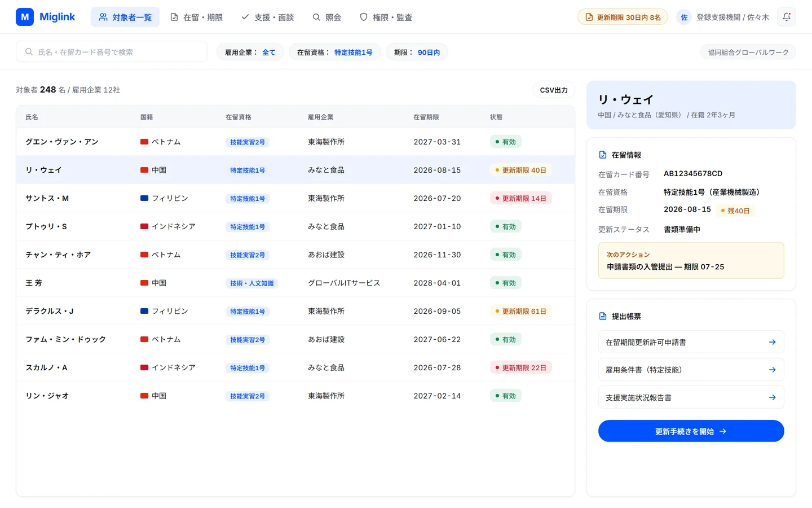
Task: Switch to the 在留・期限 tab
Action: click(196, 17)
